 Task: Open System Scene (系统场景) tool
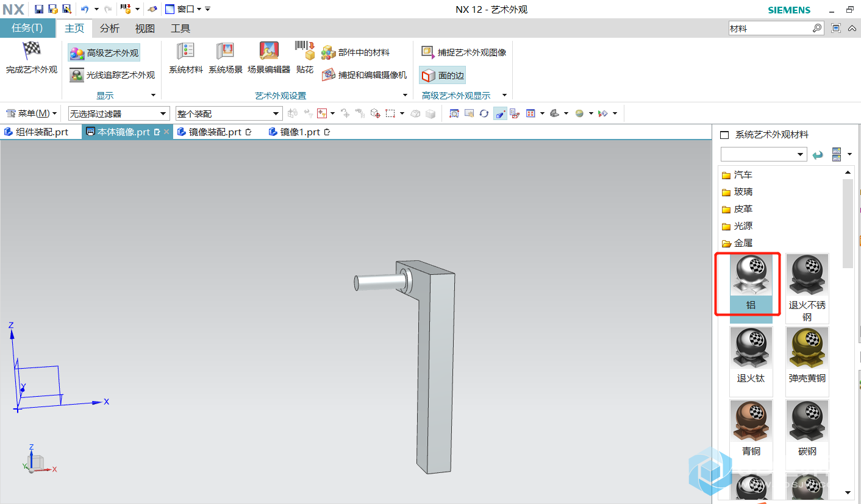tap(225, 59)
